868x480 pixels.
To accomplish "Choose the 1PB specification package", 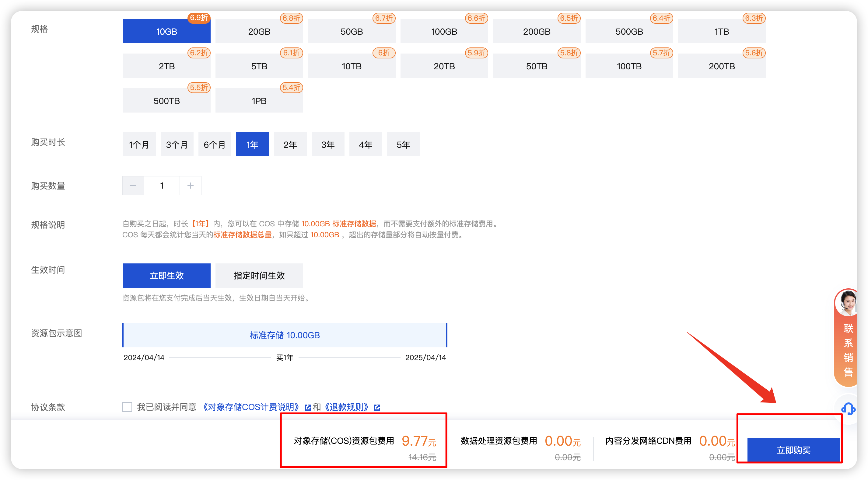I will (259, 101).
